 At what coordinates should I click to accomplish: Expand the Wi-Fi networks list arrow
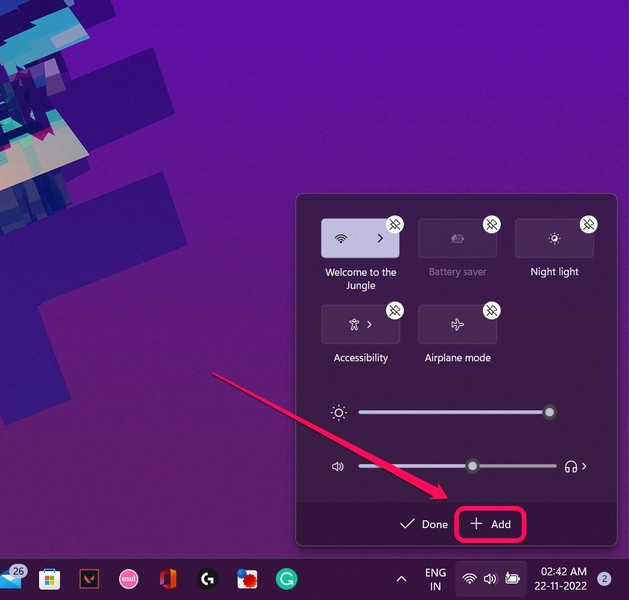[380, 238]
